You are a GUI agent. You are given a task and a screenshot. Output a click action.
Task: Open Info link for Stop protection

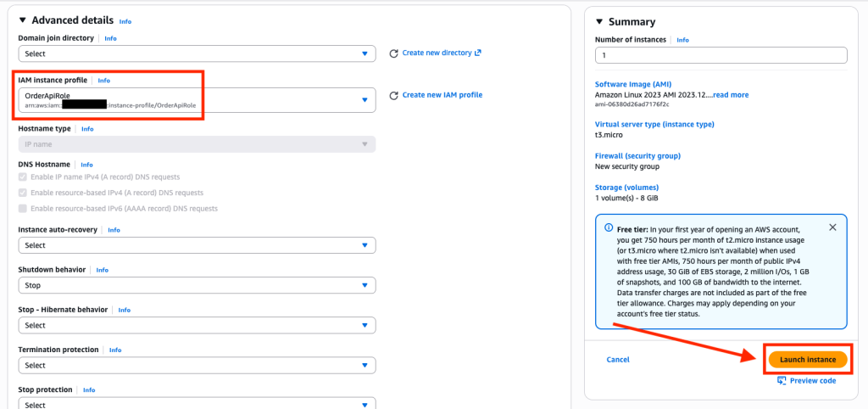89,390
